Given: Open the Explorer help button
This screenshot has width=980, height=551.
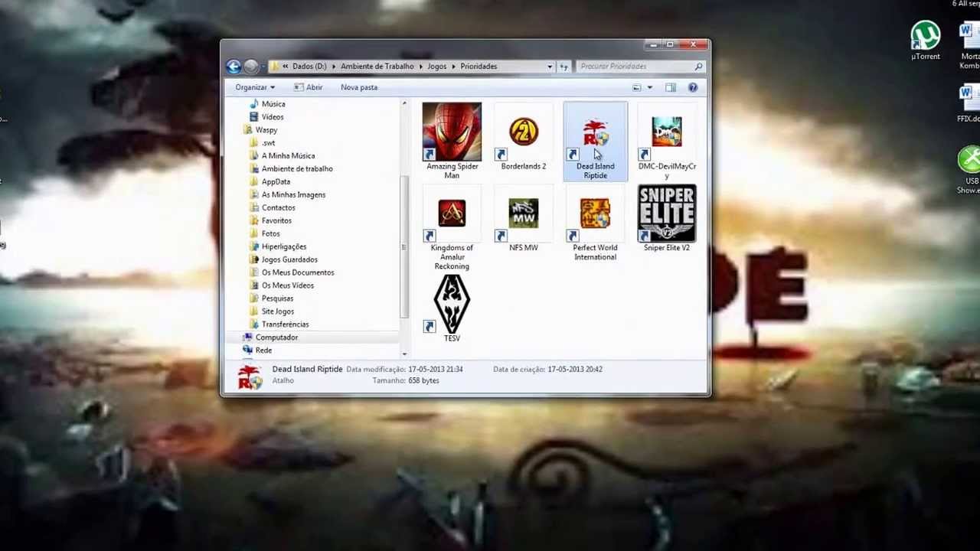Looking at the screenshot, I should (x=693, y=87).
